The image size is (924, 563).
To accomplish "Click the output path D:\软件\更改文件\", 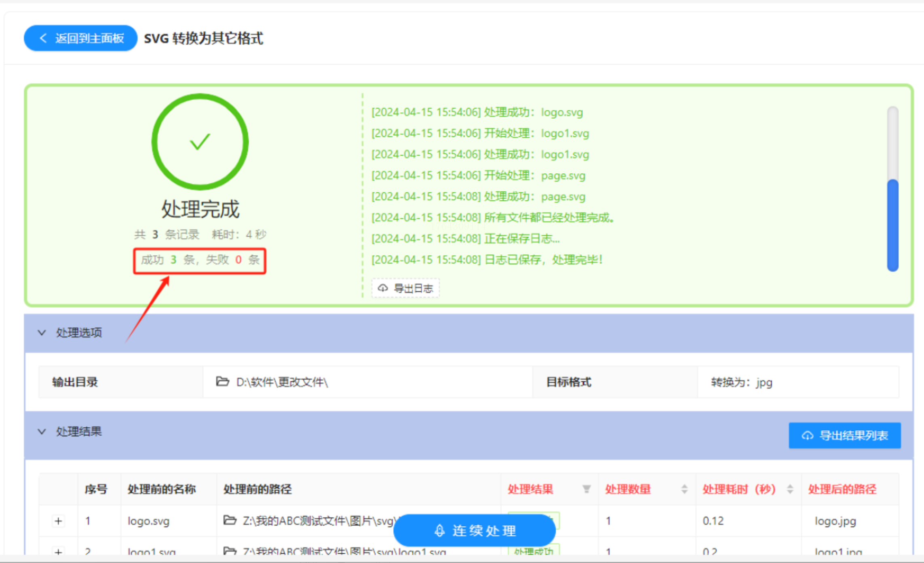I will click(x=282, y=382).
